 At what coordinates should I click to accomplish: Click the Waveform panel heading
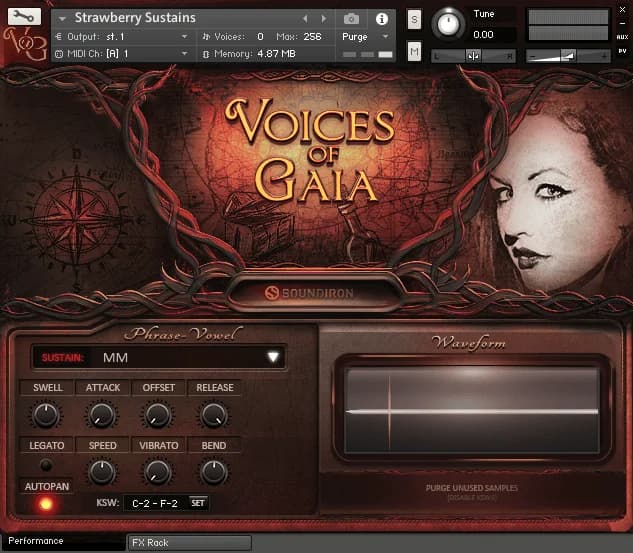point(469,343)
